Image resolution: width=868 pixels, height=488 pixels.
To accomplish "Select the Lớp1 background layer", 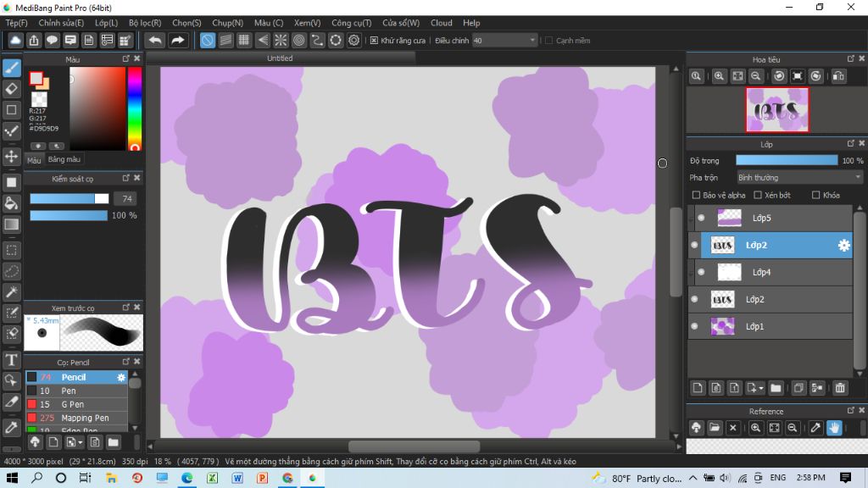I will (x=770, y=326).
